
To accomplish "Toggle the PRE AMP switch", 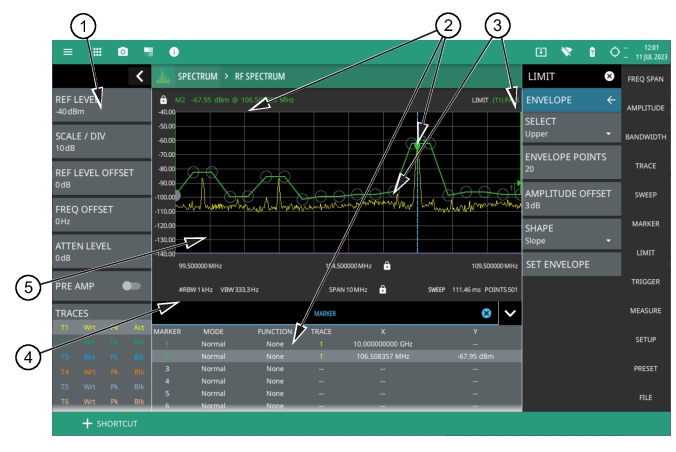I will 128,285.
